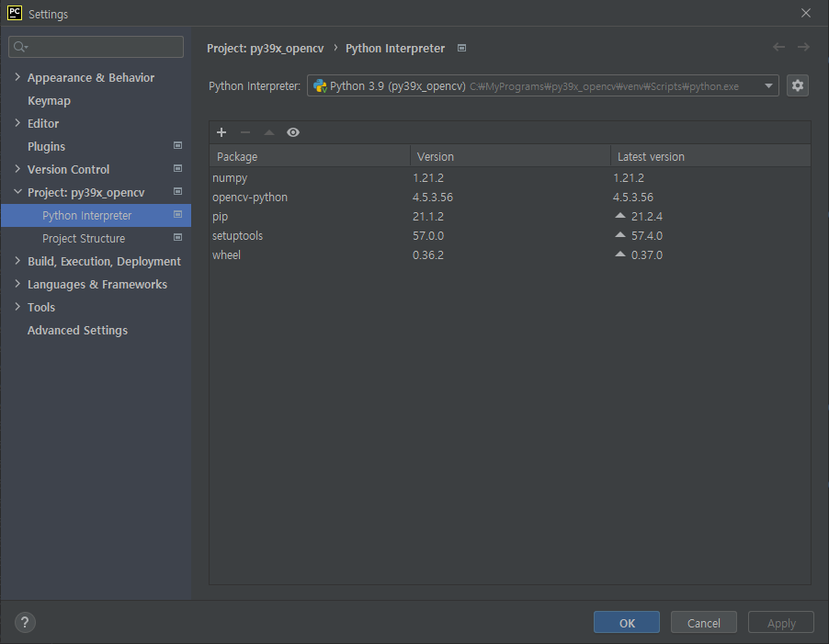The height and width of the screenshot is (644, 829).
Task: Click pip installed version 21.1.2
Action: pyautogui.click(x=427, y=217)
